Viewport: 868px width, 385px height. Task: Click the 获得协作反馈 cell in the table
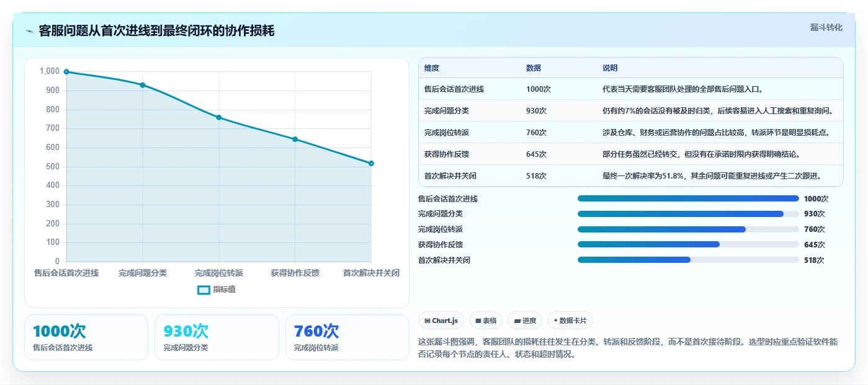click(x=447, y=154)
